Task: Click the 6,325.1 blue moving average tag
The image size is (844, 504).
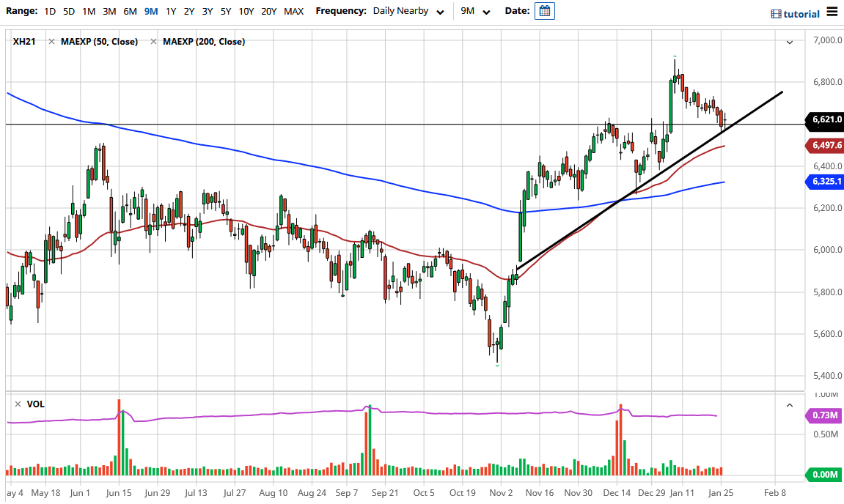Action: 825,182
